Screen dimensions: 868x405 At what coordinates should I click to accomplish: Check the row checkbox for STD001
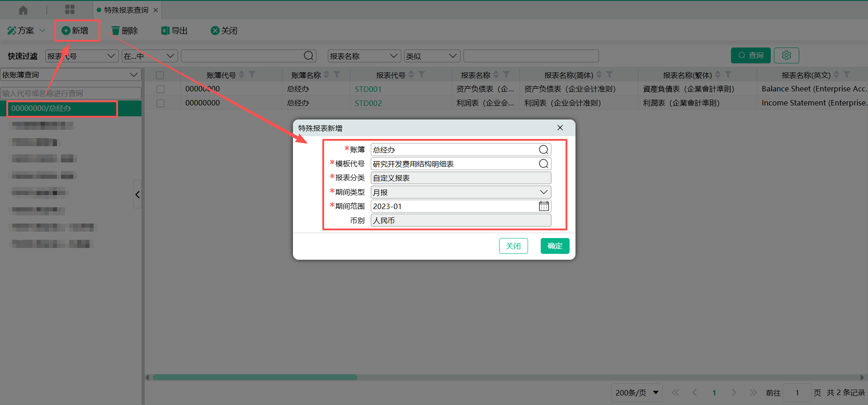(x=160, y=89)
